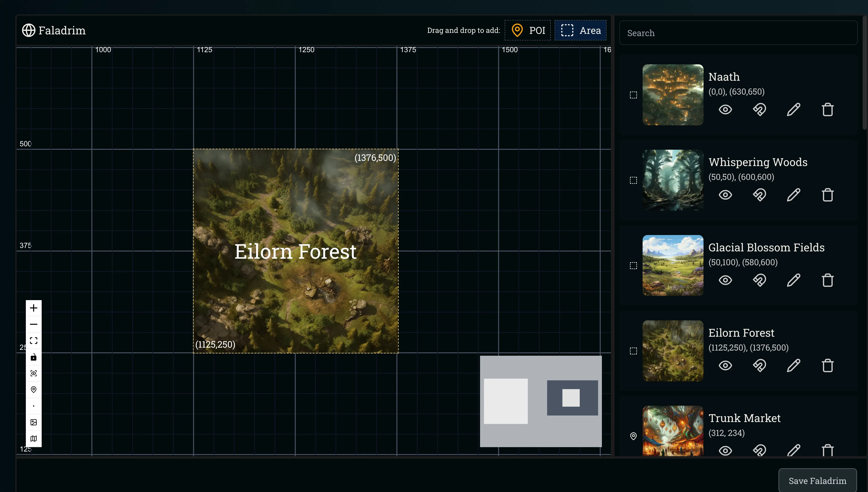This screenshot has height=492, width=868.
Task: Focus the Search input field
Action: (738, 33)
